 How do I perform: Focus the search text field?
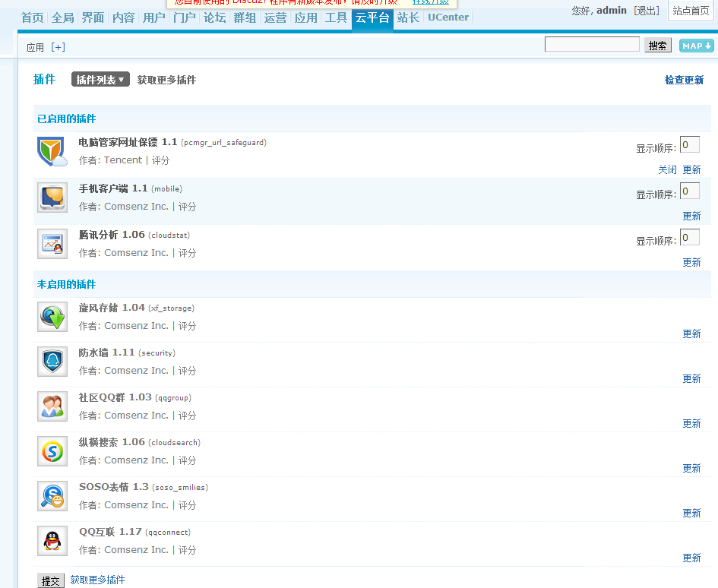(592, 44)
